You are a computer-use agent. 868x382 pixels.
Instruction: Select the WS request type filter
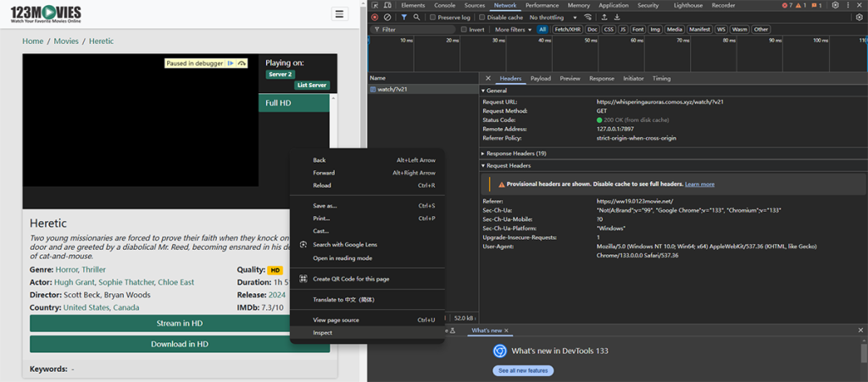[721, 30]
